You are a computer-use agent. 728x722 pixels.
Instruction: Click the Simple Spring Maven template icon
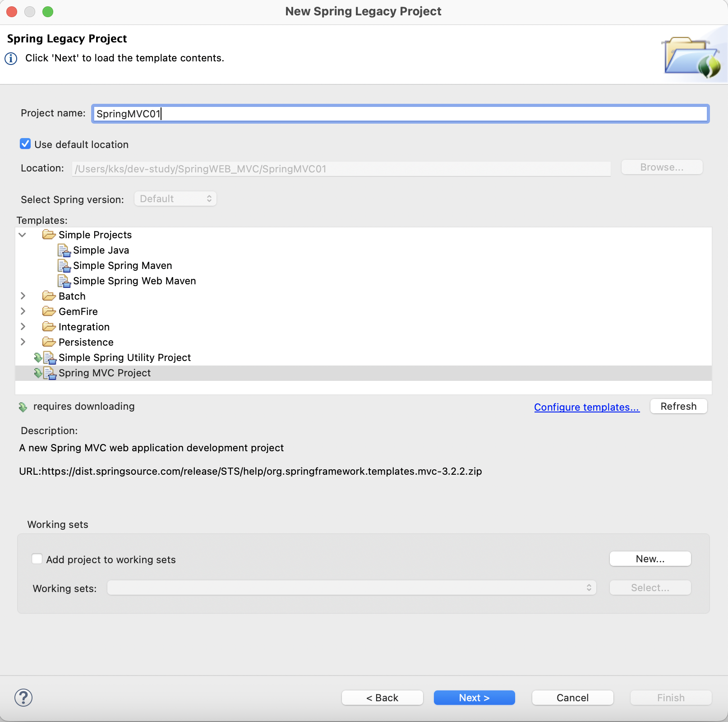point(64,265)
